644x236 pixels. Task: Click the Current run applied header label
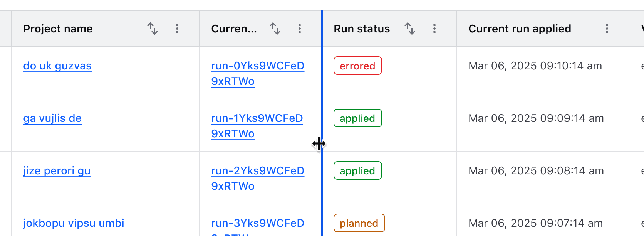pos(520,29)
